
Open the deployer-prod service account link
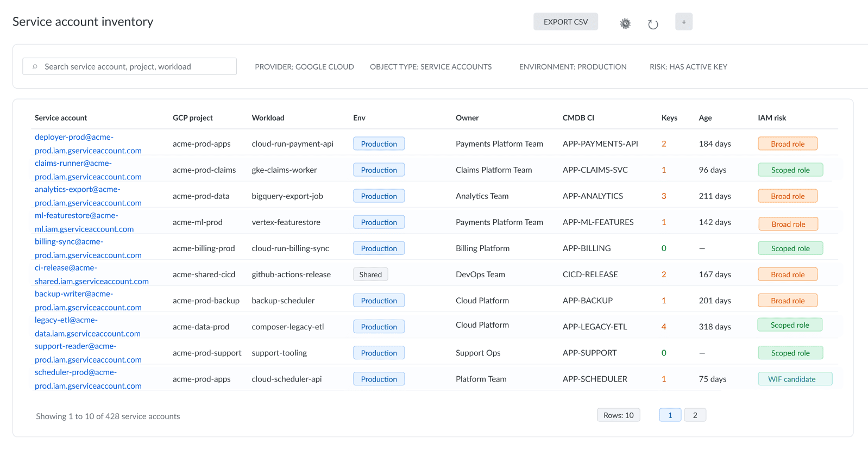pyautogui.click(x=88, y=144)
